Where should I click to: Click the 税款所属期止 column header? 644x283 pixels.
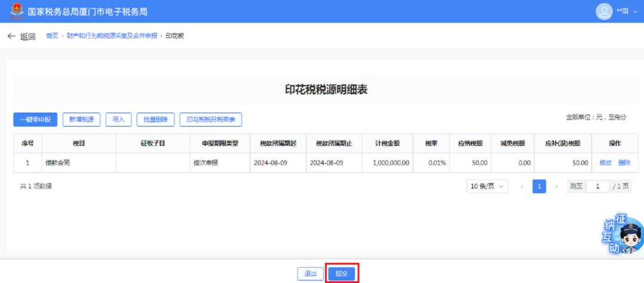click(335, 143)
